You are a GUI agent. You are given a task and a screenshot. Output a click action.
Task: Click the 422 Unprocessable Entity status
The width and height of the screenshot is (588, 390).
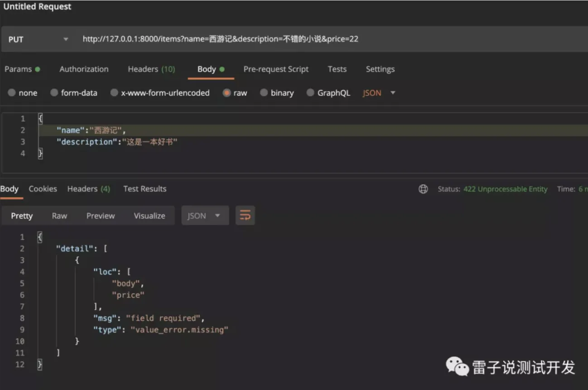coord(505,189)
